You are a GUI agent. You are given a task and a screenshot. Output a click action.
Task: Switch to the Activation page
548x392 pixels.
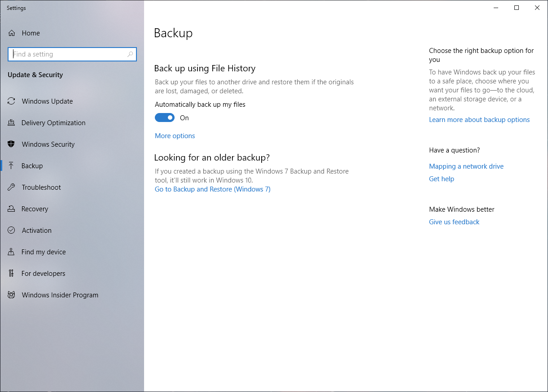click(72, 231)
